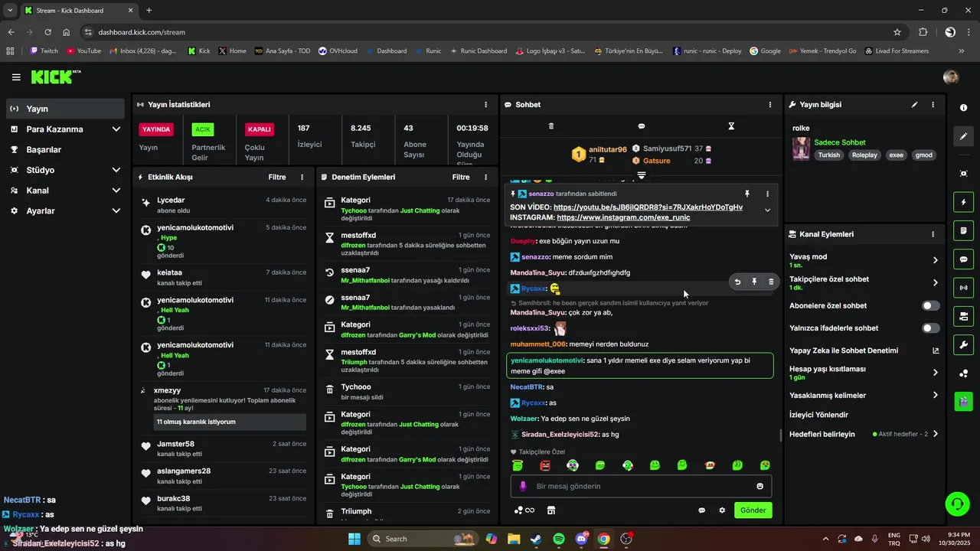
Task: Unpin the pinned message via pin icon
Action: click(x=747, y=194)
